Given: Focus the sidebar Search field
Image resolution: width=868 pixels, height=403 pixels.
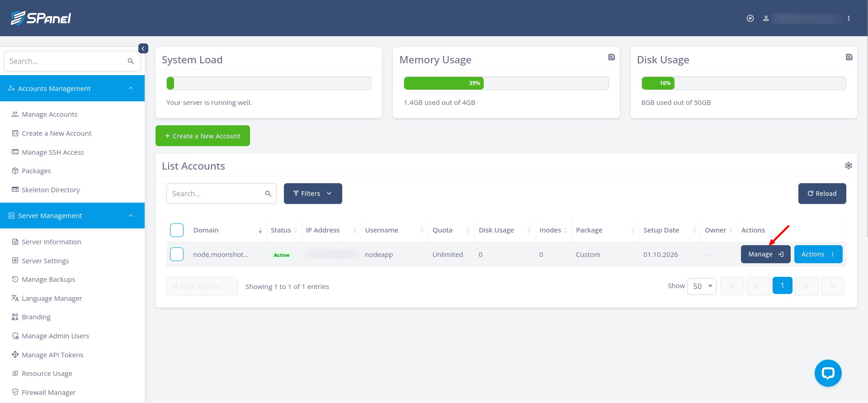Looking at the screenshot, I should click(x=72, y=61).
